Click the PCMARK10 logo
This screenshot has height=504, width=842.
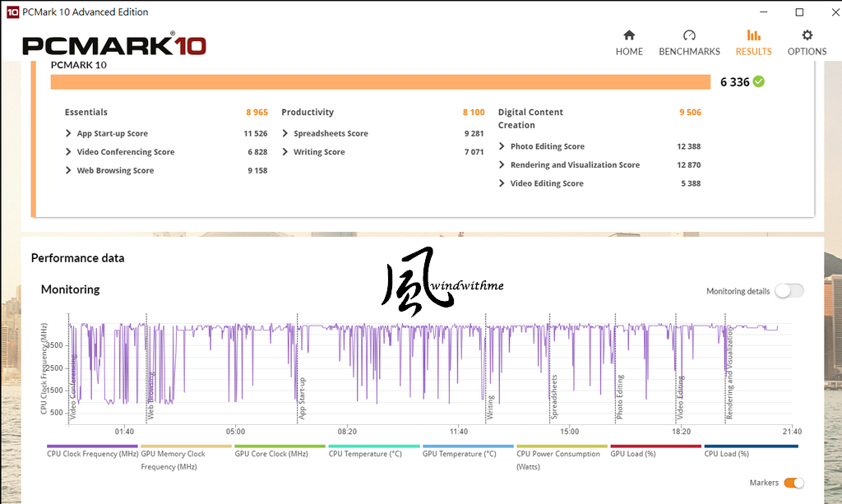click(113, 45)
